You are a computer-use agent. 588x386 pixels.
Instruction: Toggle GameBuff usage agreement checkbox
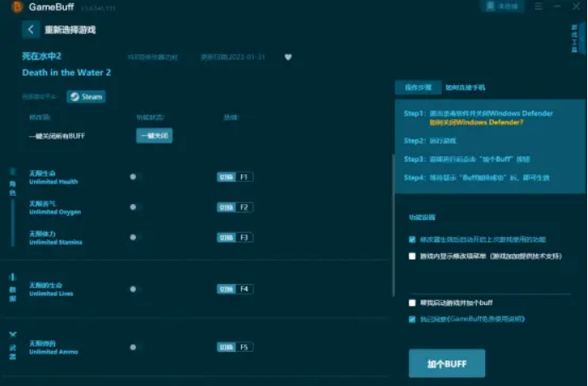(412, 319)
